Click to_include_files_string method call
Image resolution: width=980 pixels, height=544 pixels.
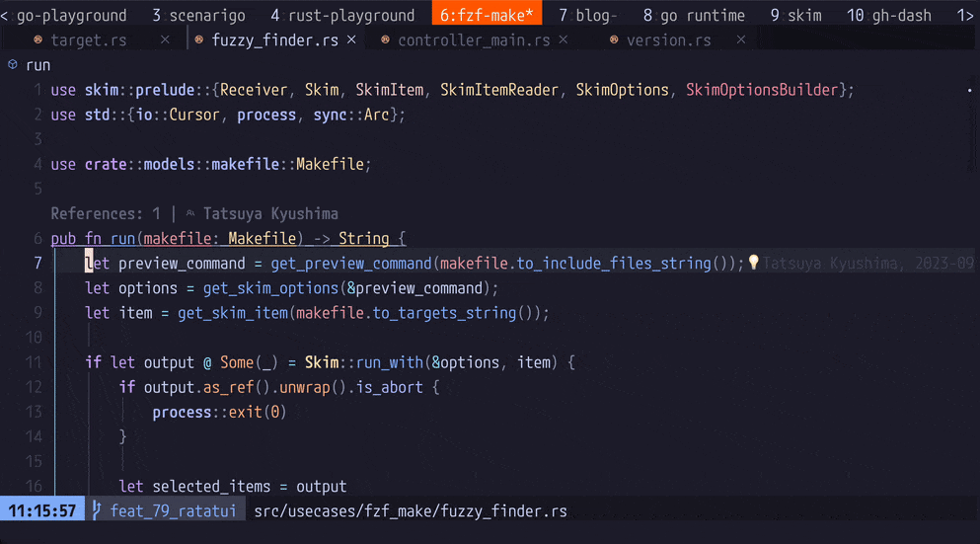point(614,264)
